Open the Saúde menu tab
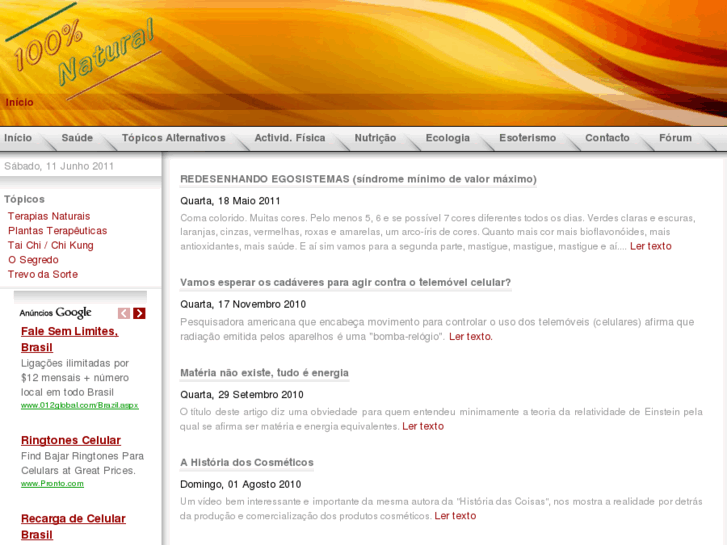The image size is (727, 545). tap(77, 138)
